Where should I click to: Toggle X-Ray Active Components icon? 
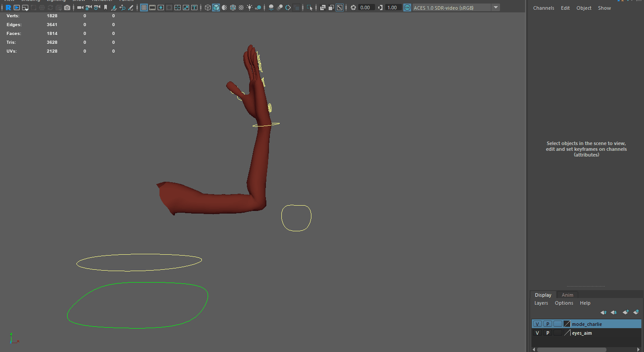click(331, 8)
